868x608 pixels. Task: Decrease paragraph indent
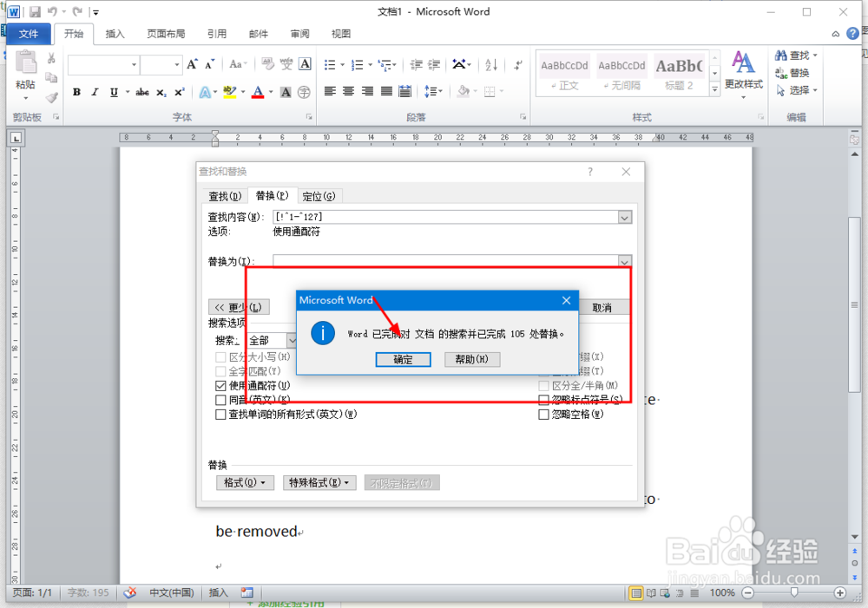pos(416,65)
